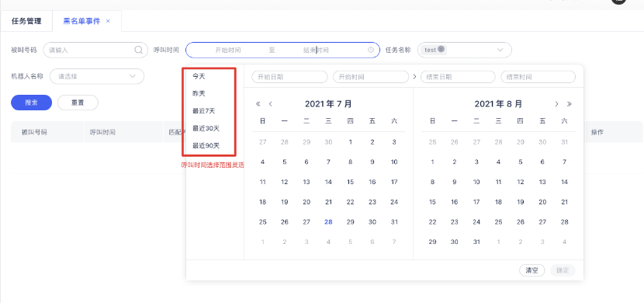
Task: Click the 清空 button
Action: tap(531, 270)
